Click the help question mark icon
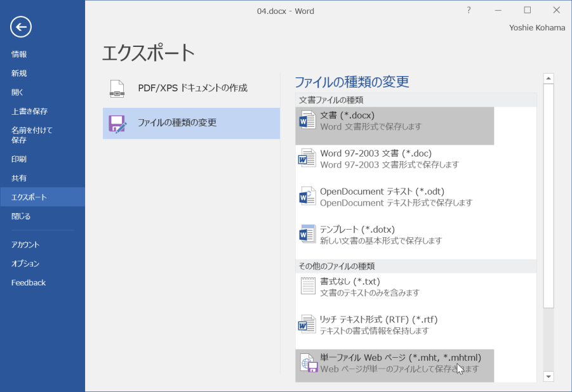Viewport: 572px width, 392px height. click(469, 10)
